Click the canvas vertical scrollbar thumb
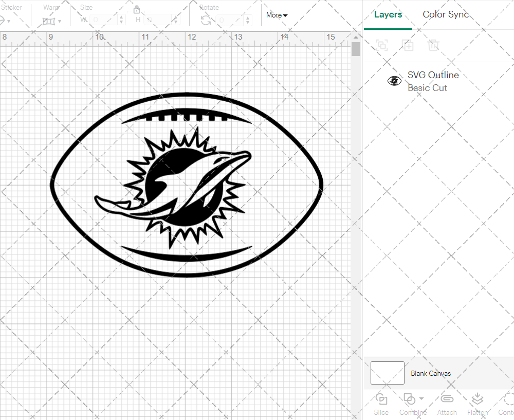514x420 pixels. tap(356, 49)
